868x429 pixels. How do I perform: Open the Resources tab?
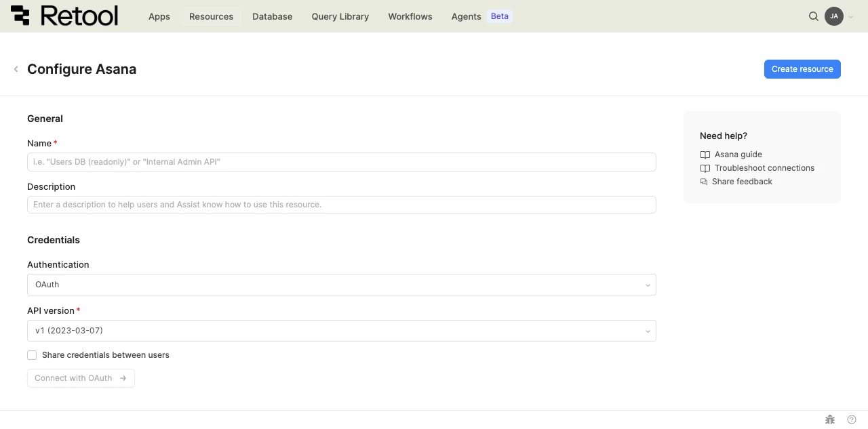211,16
